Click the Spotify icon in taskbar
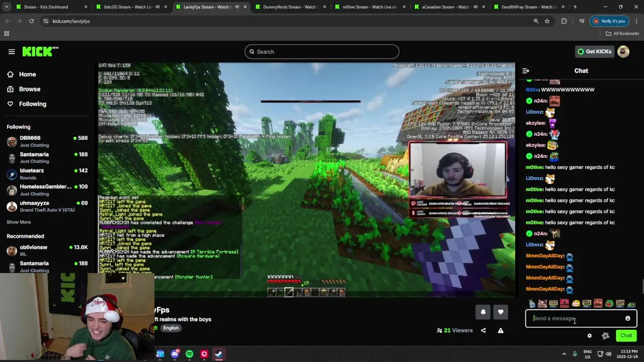This screenshot has width=644, height=362. (189, 354)
